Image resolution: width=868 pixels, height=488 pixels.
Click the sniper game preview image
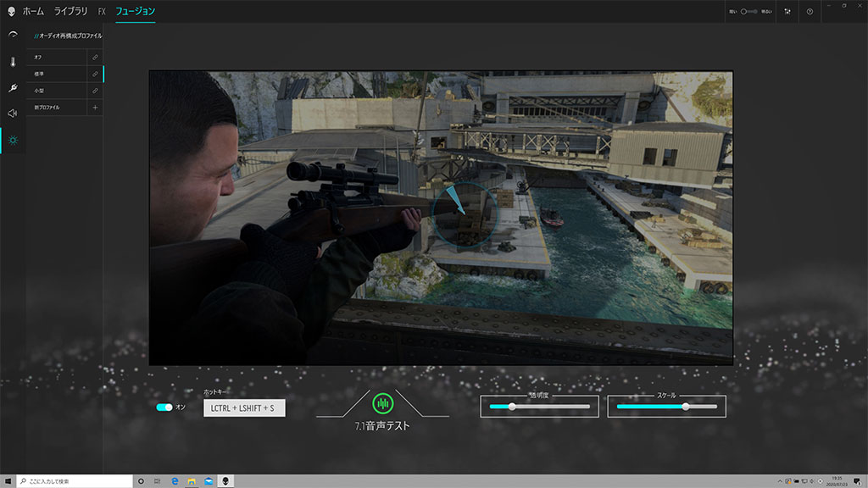441,218
